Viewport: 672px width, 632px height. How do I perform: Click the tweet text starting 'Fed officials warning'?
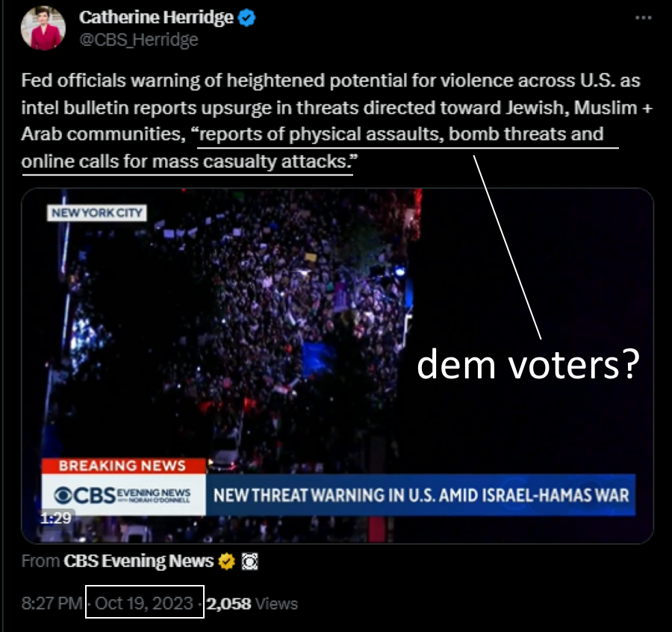337,121
